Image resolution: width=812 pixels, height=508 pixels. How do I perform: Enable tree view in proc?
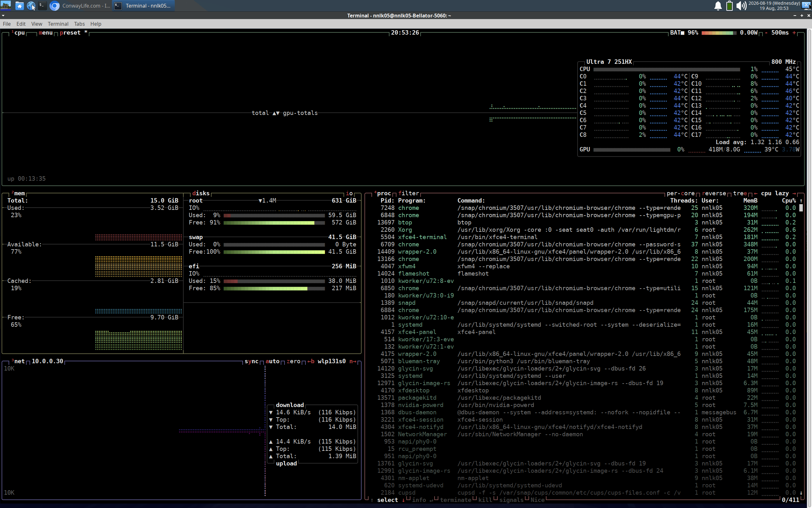[x=740, y=193]
